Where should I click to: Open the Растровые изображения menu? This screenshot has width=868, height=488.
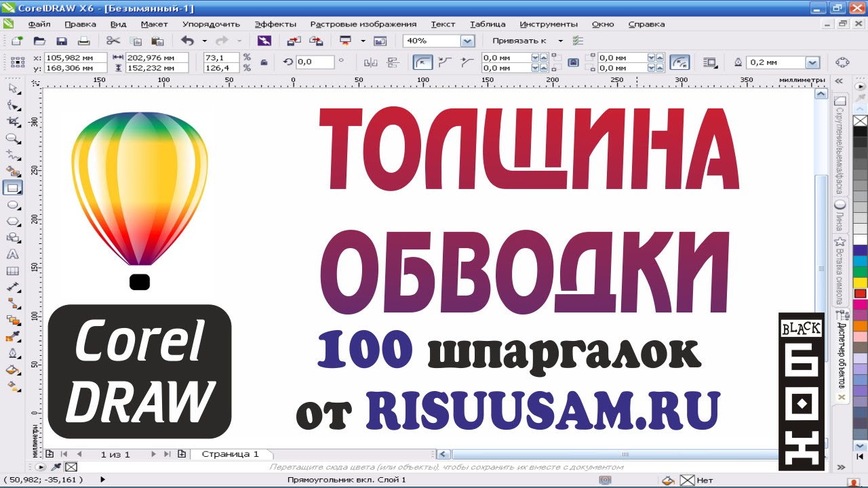click(363, 24)
